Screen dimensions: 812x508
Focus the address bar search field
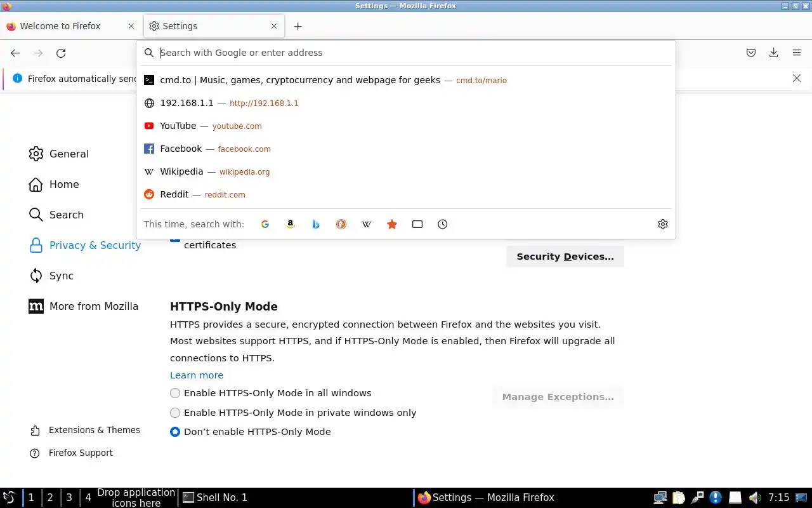[x=406, y=53]
